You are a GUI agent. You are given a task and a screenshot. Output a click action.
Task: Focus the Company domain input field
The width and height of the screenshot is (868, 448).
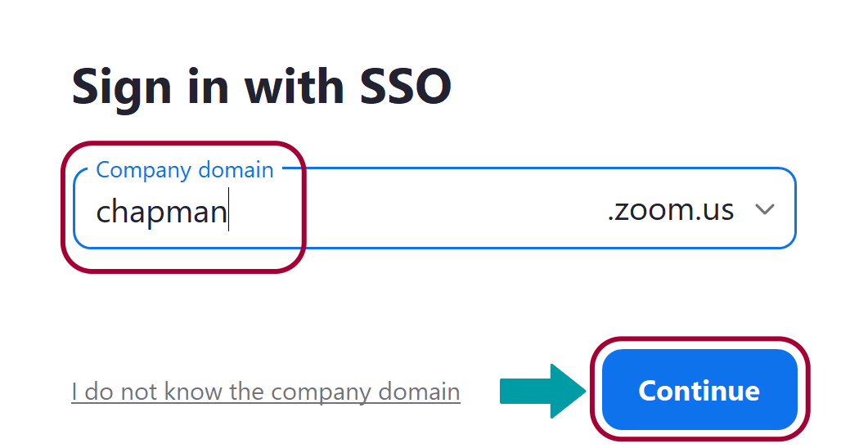[x=409, y=212]
